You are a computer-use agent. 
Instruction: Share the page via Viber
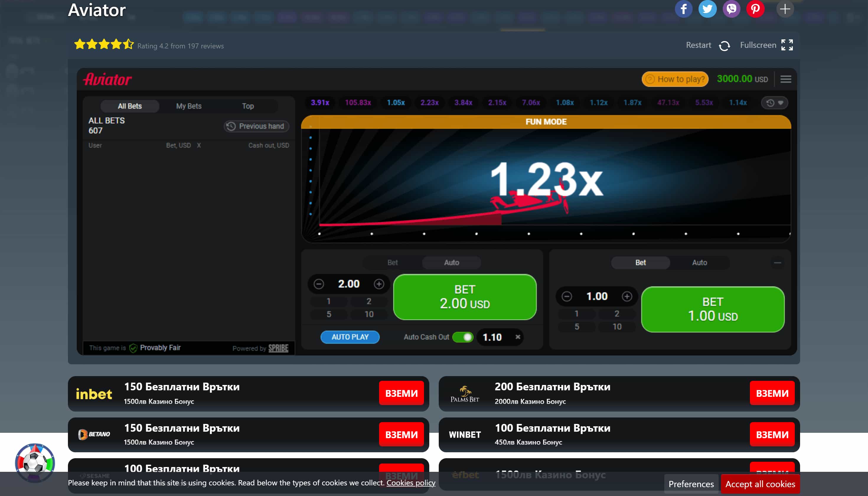click(x=731, y=9)
